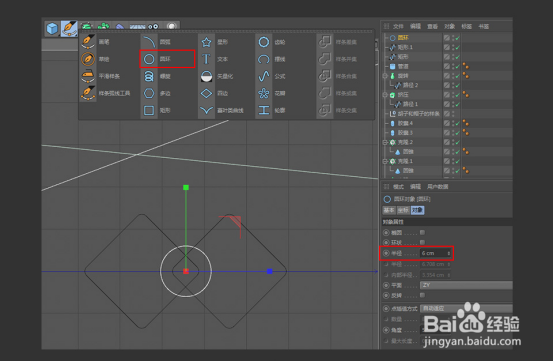
Task: Switch to the 基本 basic tab
Action: point(389,210)
